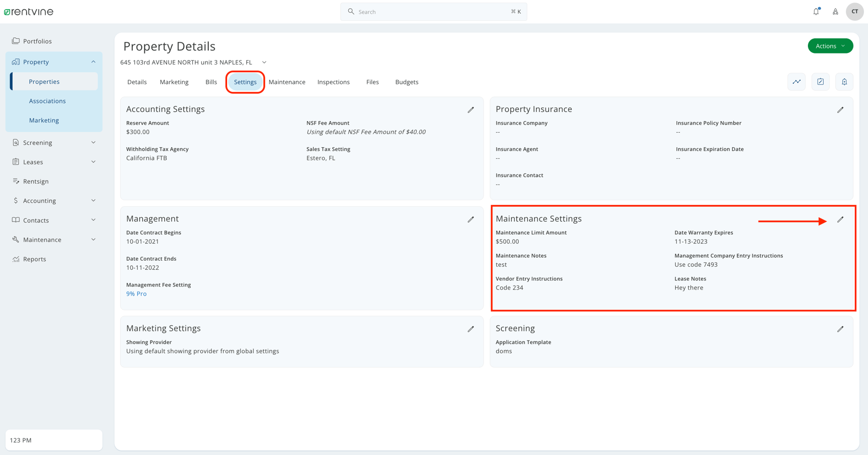Screen dimensions: 868x455
Task: Open the notes clipboard icon near Actions
Action: click(820, 81)
